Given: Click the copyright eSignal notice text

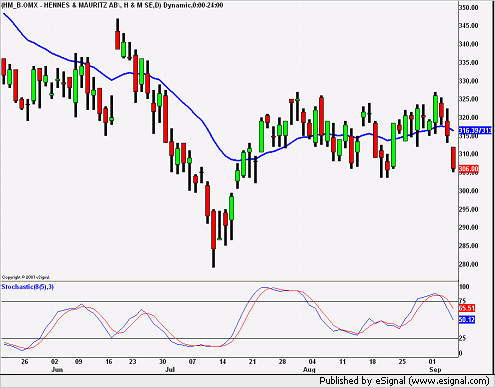Looking at the screenshot, I should pyautogui.click(x=26, y=277).
